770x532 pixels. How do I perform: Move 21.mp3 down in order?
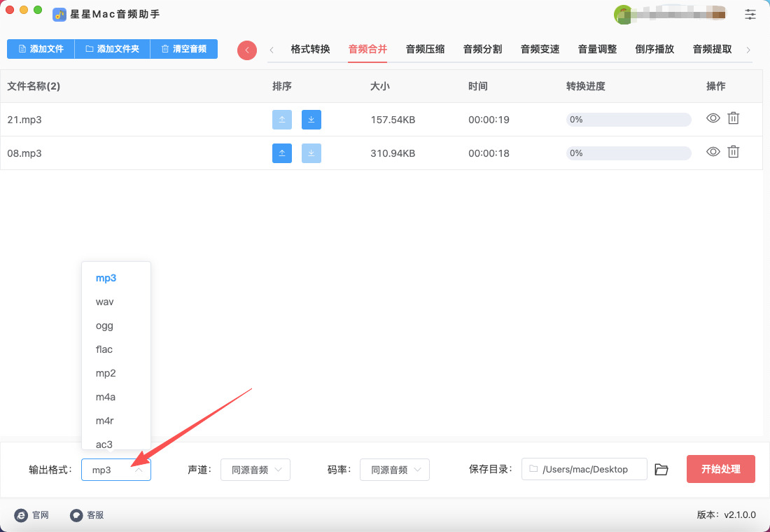click(x=311, y=120)
